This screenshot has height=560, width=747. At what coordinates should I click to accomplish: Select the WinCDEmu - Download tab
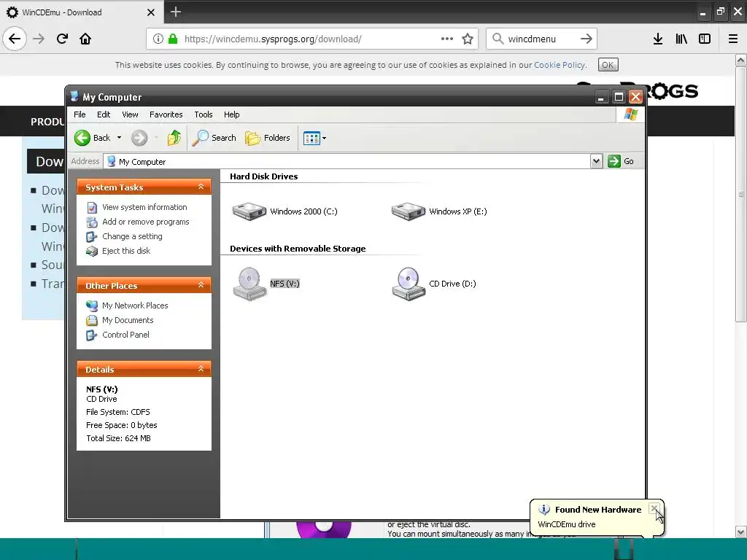tap(82, 12)
